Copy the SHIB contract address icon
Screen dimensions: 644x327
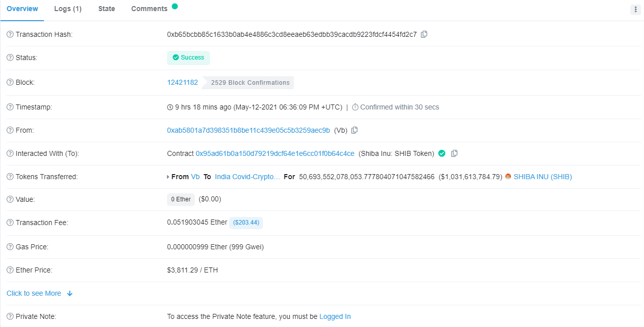tap(454, 153)
